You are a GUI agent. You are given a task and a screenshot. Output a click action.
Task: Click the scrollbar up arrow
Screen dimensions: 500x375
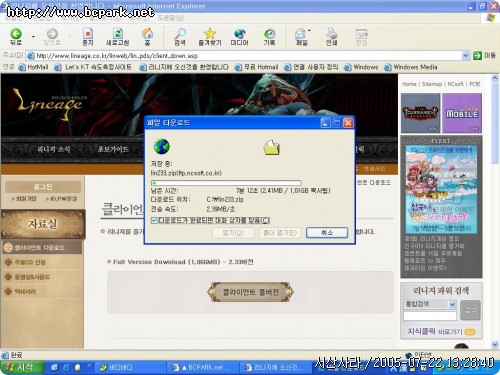[x=495, y=78]
